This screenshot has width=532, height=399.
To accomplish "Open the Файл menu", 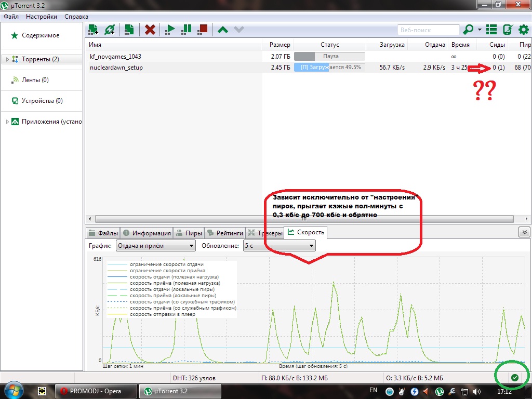I will point(11,16).
